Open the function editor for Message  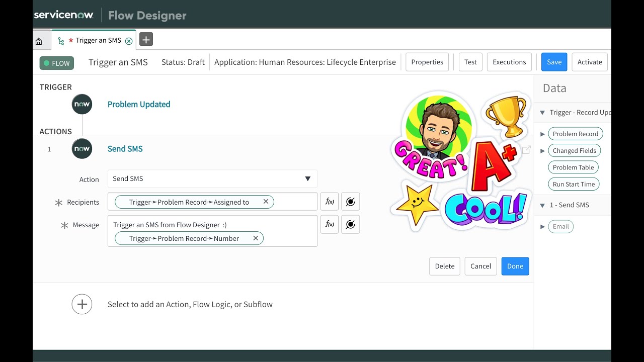click(329, 224)
